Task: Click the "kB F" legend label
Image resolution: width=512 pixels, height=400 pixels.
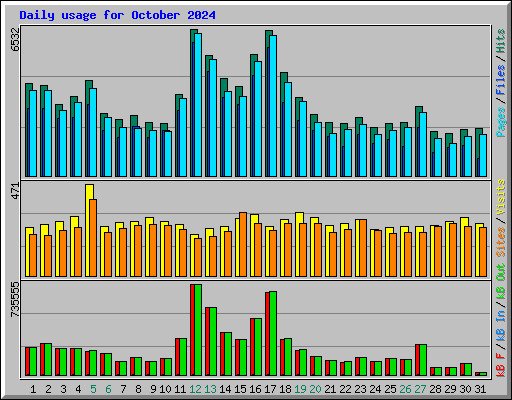Action: (501, 365)
